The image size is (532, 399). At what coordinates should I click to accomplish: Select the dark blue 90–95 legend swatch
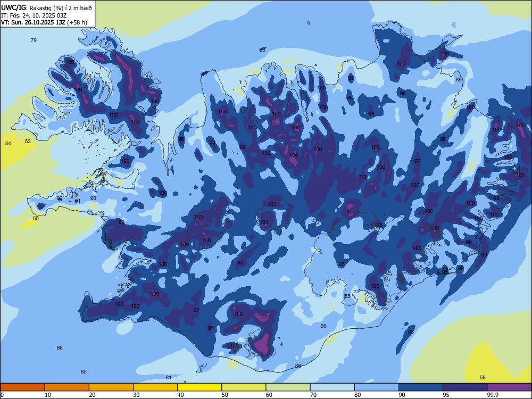421,387
